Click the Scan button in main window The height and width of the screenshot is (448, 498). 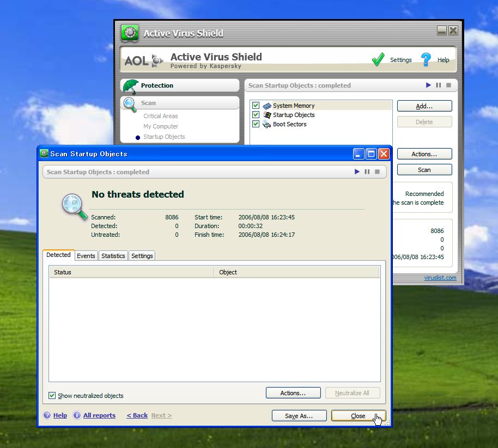[424, 170]
